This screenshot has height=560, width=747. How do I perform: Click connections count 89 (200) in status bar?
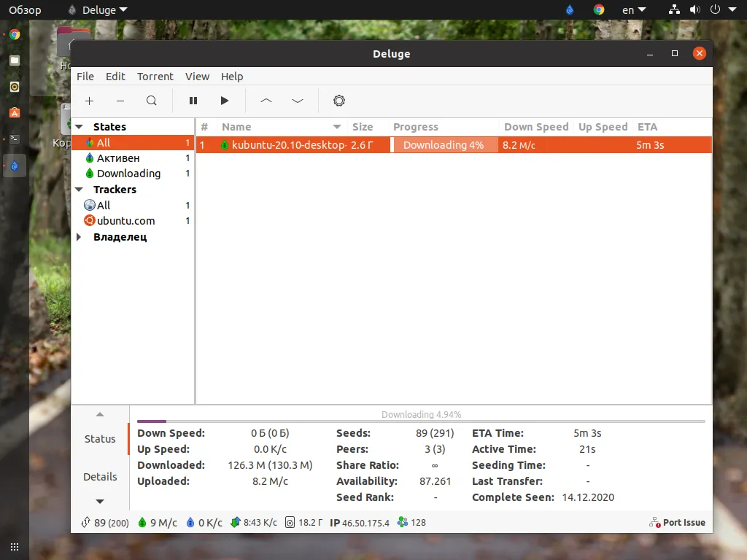pyautogui.click(x=105, y=522)
